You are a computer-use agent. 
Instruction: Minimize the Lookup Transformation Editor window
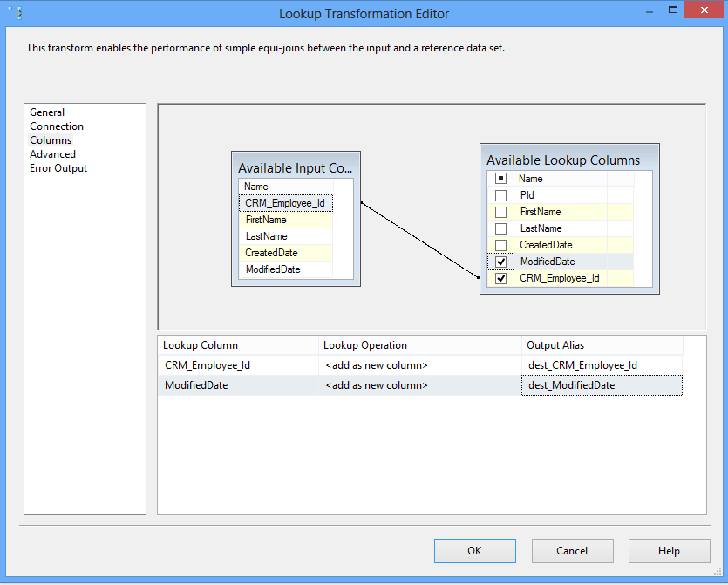coord(650,11)
